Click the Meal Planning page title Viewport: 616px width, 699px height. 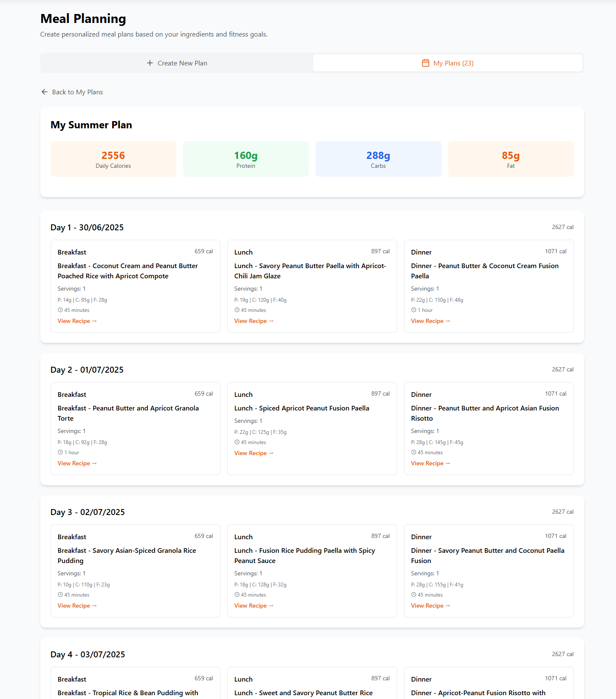pos(83,19)
